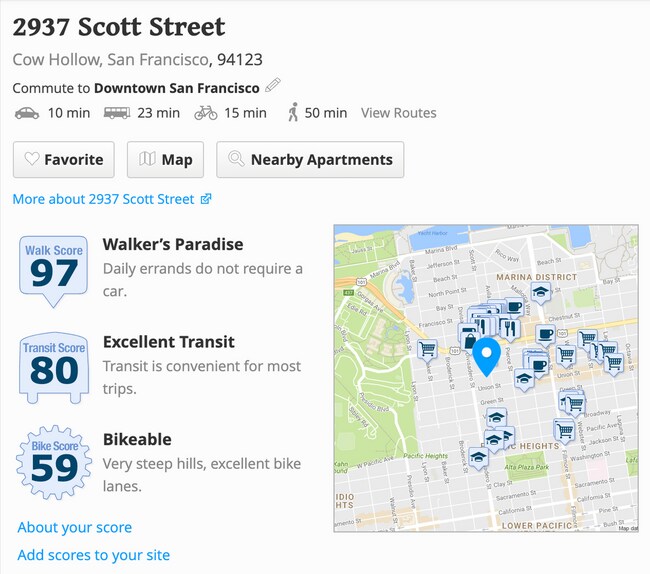Open the About your score link
Viewport: 650px width, 574px height.
point(74,527)
